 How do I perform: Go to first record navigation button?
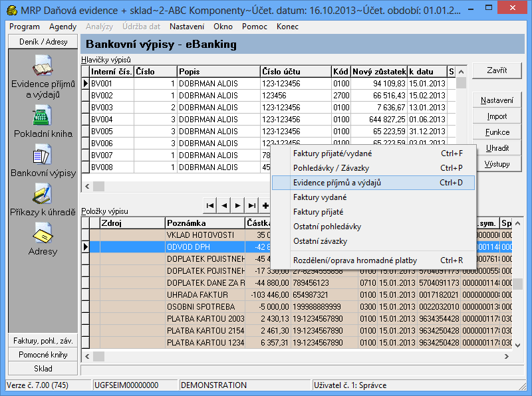point(210,205)
